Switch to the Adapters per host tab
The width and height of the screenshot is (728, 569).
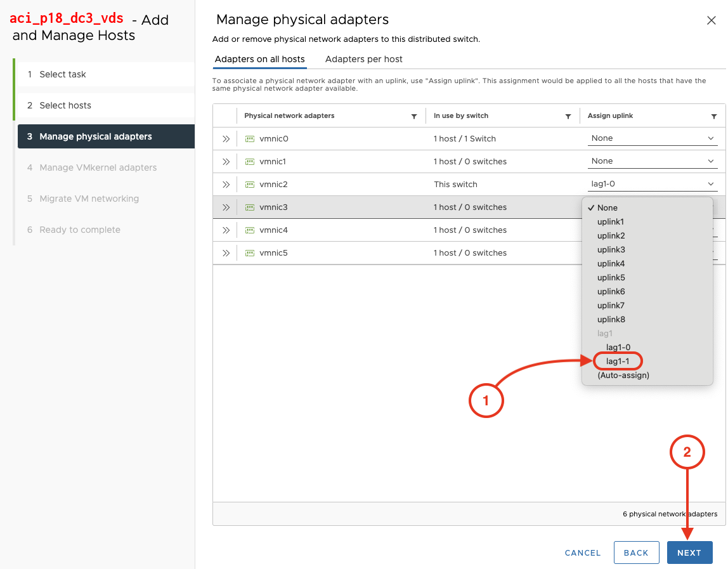[363, 59]
